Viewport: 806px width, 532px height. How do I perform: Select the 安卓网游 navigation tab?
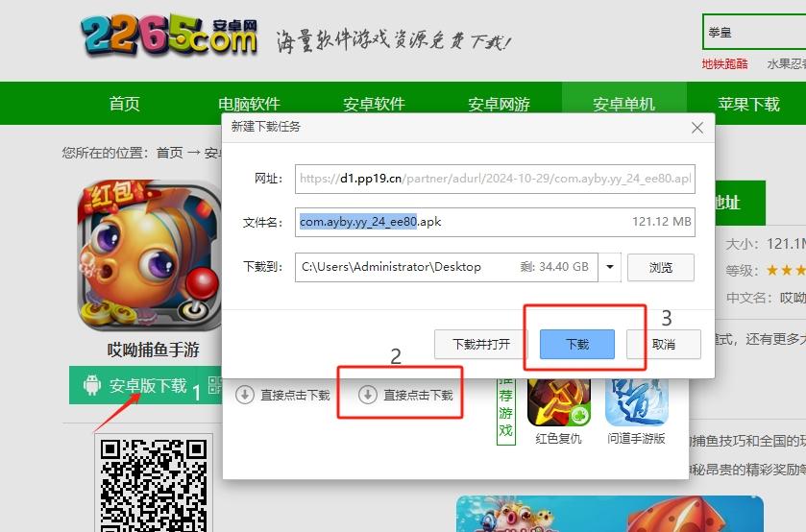[499, 104]
